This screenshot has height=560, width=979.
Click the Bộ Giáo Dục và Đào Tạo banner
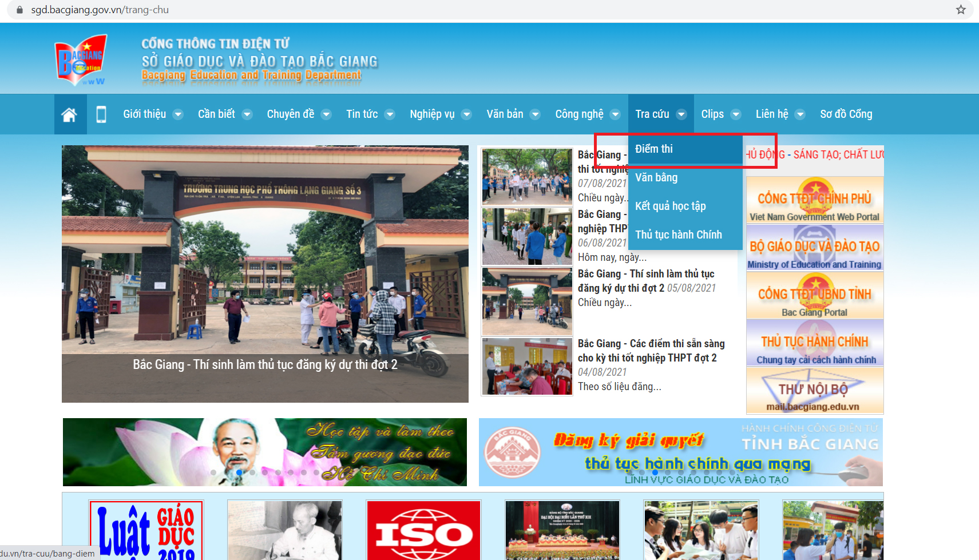point(814,247)
